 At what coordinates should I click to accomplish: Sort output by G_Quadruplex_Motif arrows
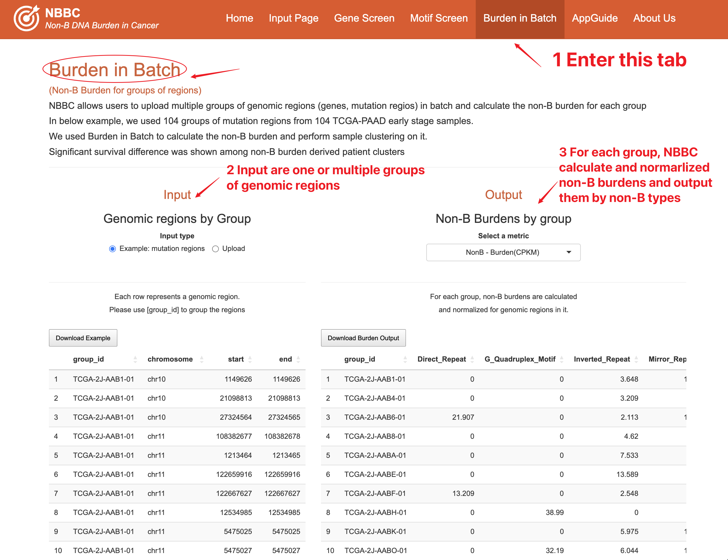(562, 359)
